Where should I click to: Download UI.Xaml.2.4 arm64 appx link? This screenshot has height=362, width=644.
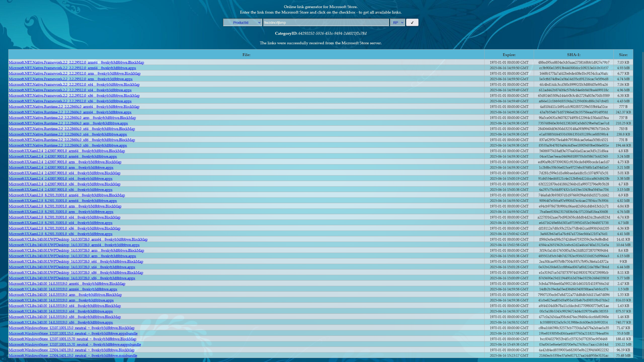[63, 157]
